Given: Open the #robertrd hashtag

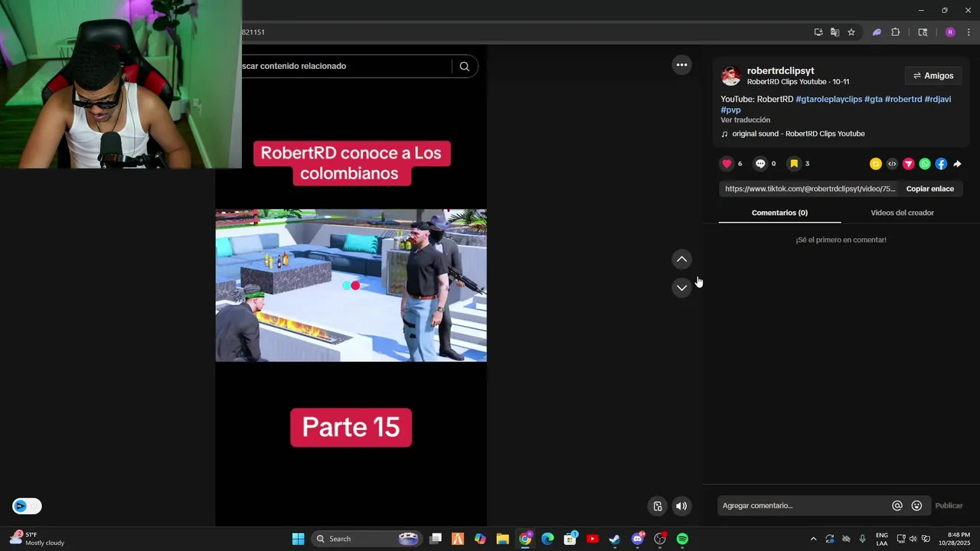Looking at the screenshot, I should pos(903,99).
